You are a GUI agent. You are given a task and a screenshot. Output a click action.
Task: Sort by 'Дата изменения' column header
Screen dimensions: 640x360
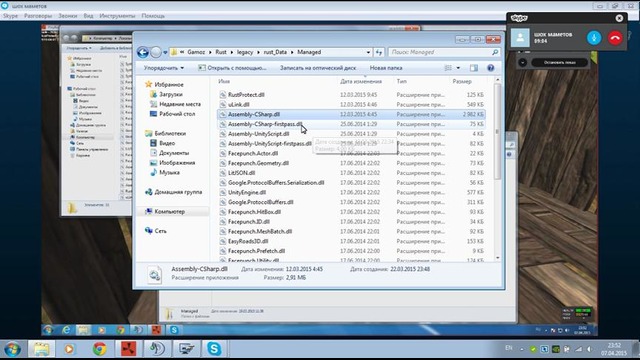point(361,82)
